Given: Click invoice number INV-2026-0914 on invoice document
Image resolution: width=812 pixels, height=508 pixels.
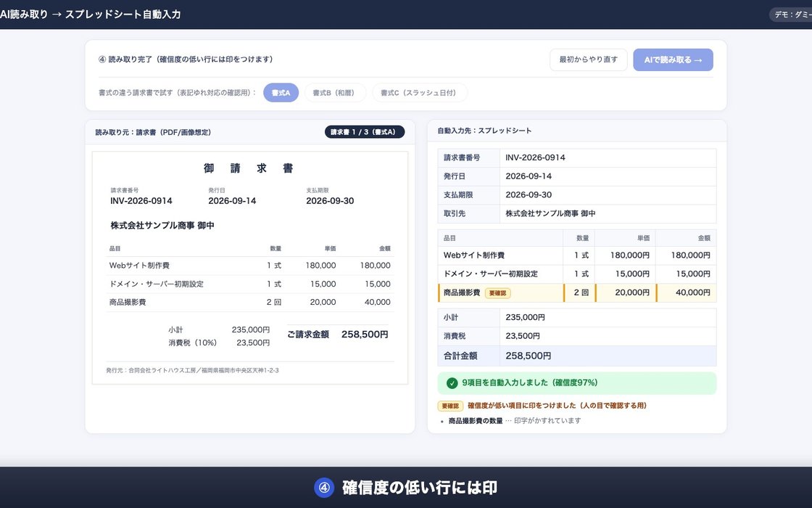Looking at the screenshot, I should tap(141, 201).
